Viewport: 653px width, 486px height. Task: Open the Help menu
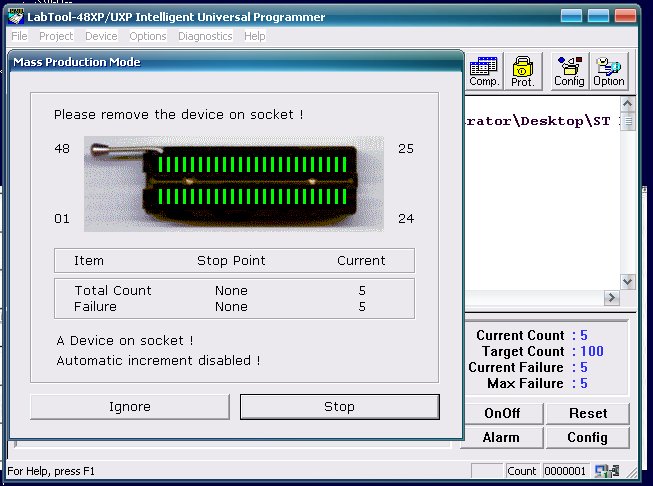click(254, 36)
